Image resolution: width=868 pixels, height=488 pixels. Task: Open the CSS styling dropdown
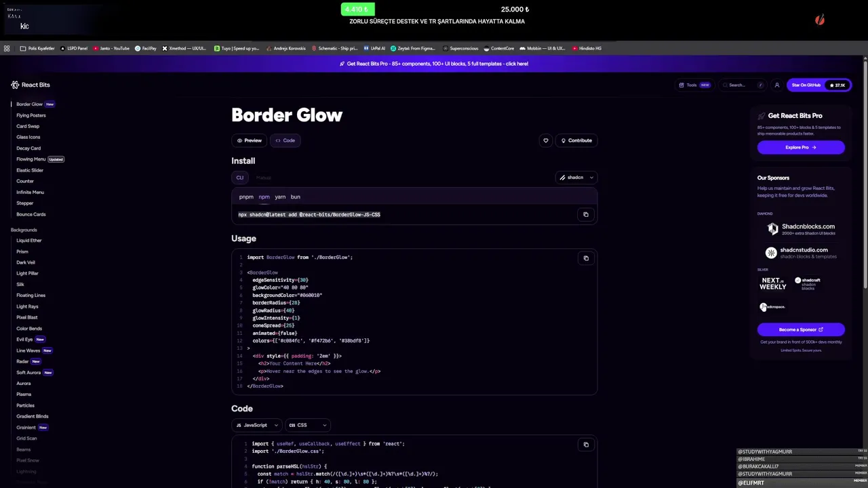(x=307, y=425)
